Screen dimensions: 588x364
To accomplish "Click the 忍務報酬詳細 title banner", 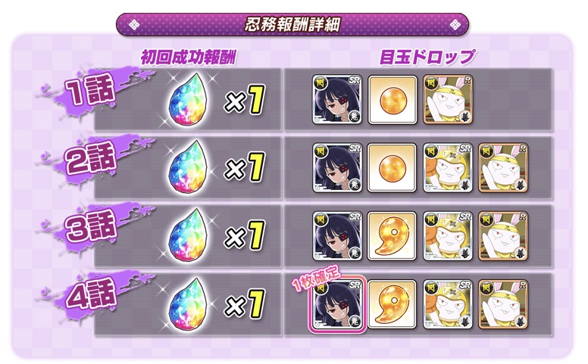I will 292,25.
